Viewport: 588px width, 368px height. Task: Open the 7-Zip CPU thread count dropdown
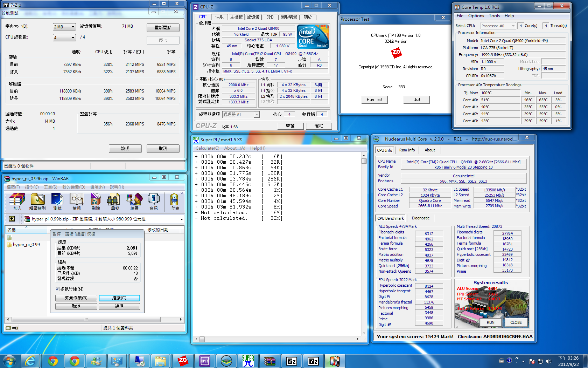click(x=64, y=38)
